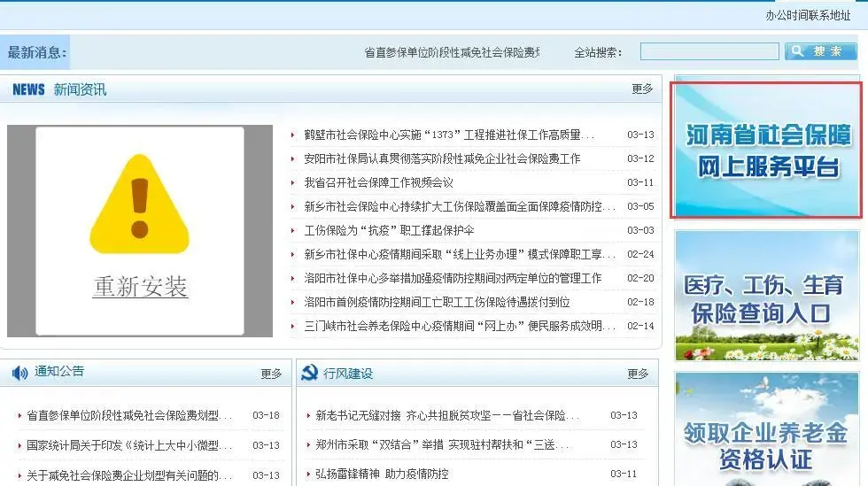Screen dimensions: 868x486
Task: Expand 更多 for the 通知公告 section
Action: 271,374
